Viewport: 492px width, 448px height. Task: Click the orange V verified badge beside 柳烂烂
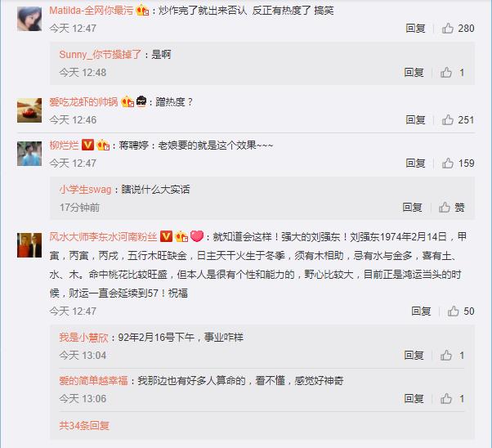[87, 145]
